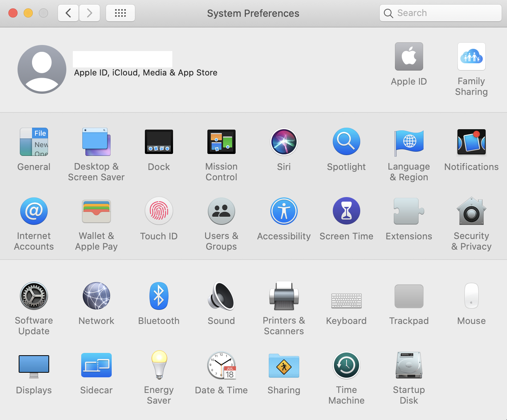Open Family Sharing settings
This screenshot has width=507, height=420.
[471, 56]
